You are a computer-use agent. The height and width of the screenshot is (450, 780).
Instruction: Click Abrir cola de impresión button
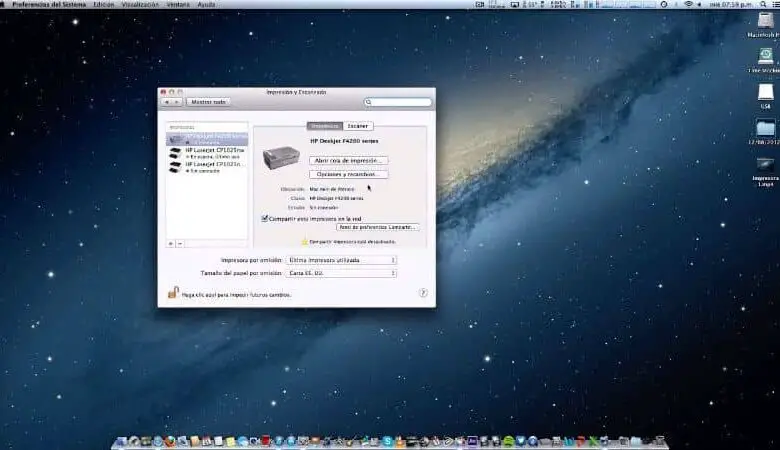click(348, 160)
